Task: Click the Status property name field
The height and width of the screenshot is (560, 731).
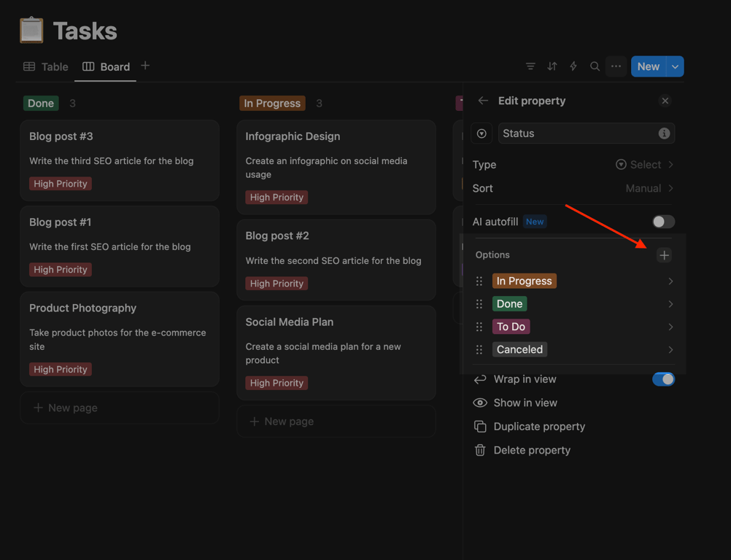Action: point(576,133)
